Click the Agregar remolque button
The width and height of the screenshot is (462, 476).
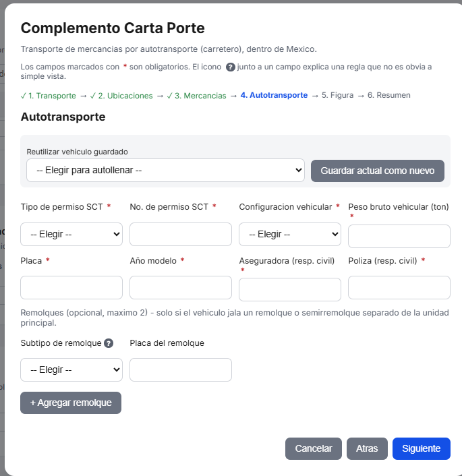tap(71, 403)
